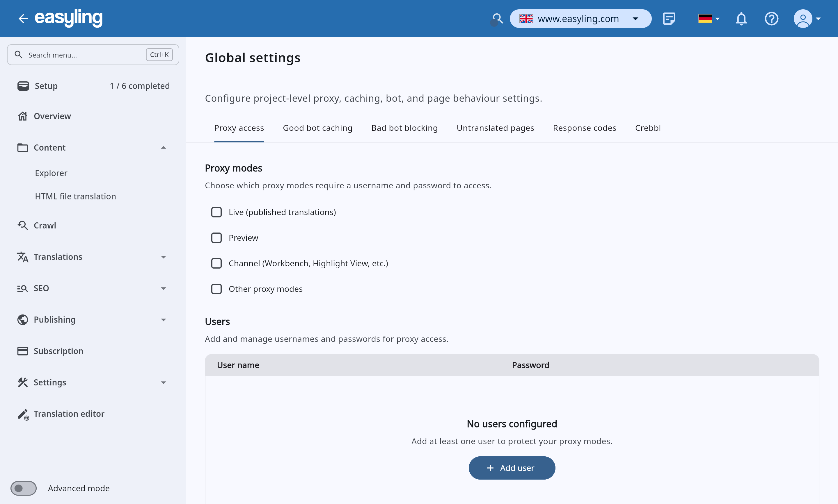
Task: Click the Search menu input field
Action: (85, 55)
